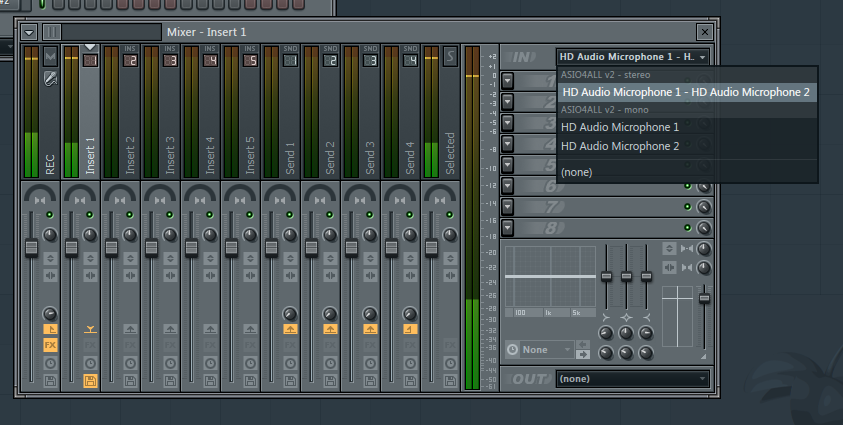Open the mixer options arrow menu in title bar
This screenshot has height=425, width=843.
pos(29,32)
